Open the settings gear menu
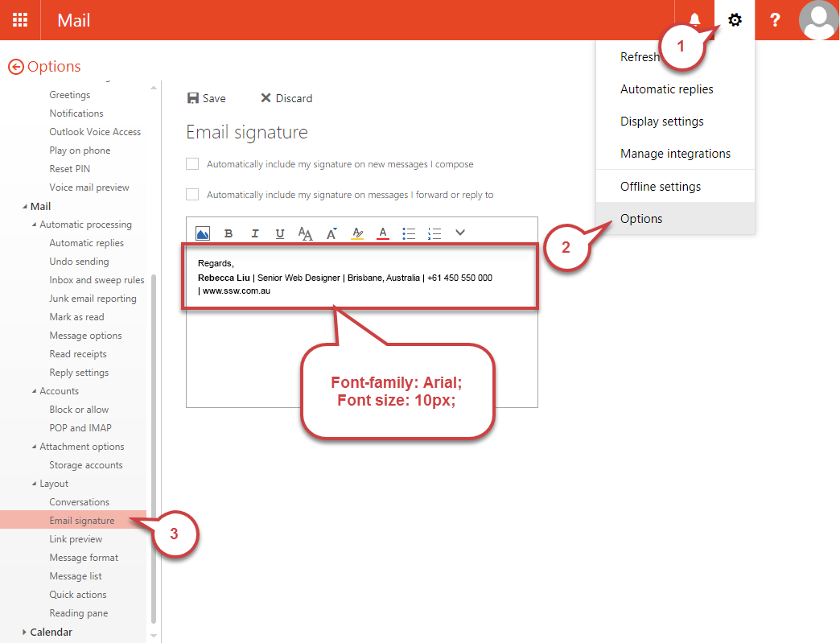The height and width of the screenshot is (643, 840). 735,20
